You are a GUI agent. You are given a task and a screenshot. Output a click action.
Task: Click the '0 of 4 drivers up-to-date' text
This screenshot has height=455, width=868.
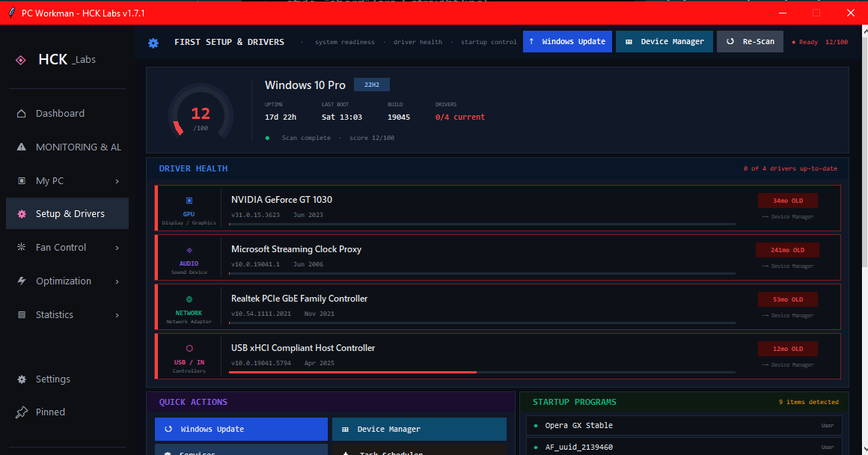pyautogui.click(x=790, y=168)
